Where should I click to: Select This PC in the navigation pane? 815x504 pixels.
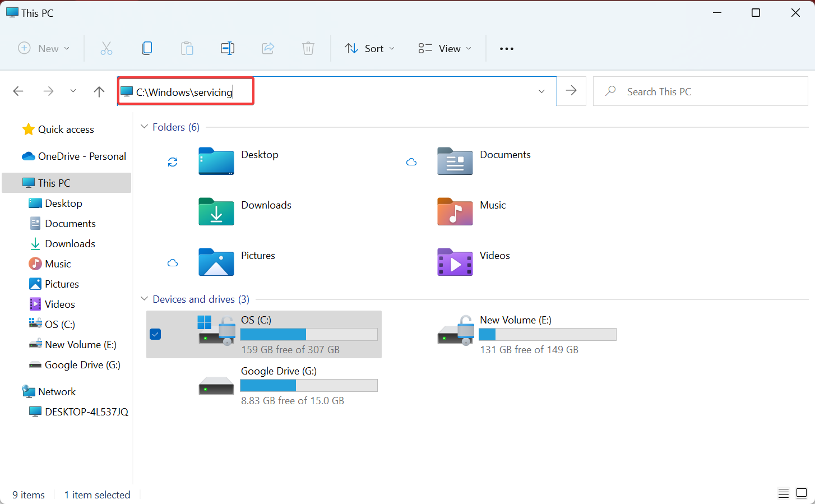tap(66, 183)
